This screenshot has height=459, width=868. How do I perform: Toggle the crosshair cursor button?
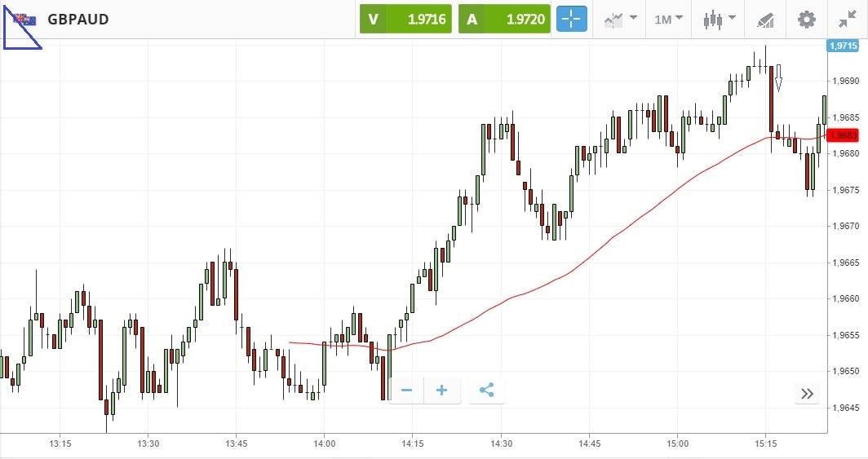(572, 19)
